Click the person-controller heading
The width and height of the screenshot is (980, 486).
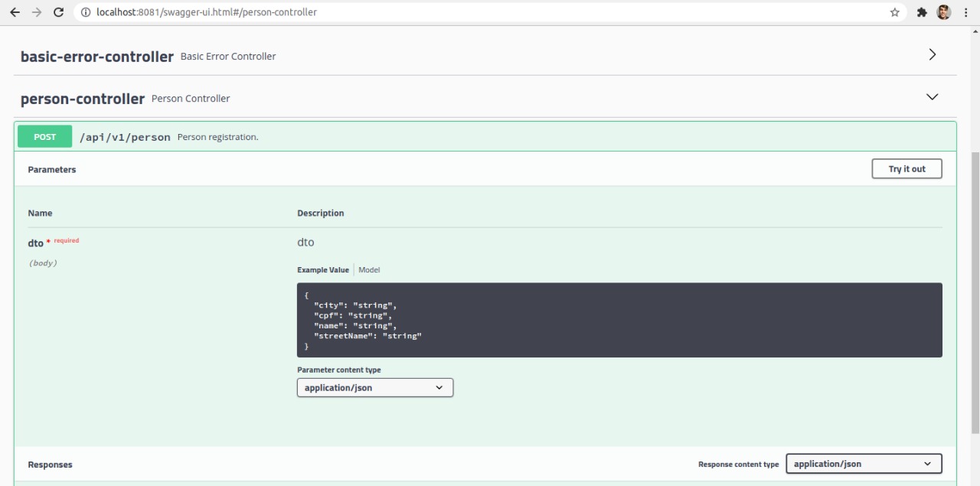[x=83, y=99]
